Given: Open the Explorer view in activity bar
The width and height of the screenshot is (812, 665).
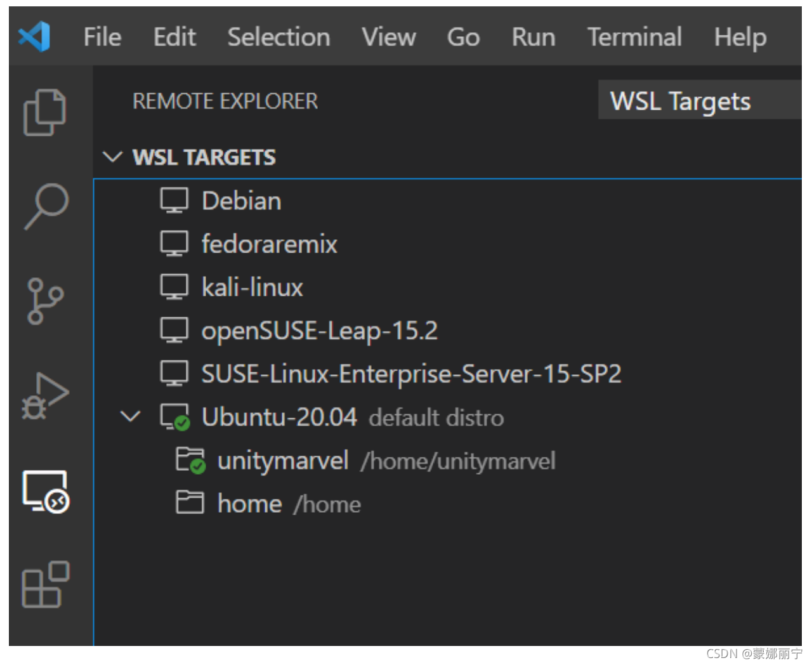Looking at the screenshot, I should (44, 112).
